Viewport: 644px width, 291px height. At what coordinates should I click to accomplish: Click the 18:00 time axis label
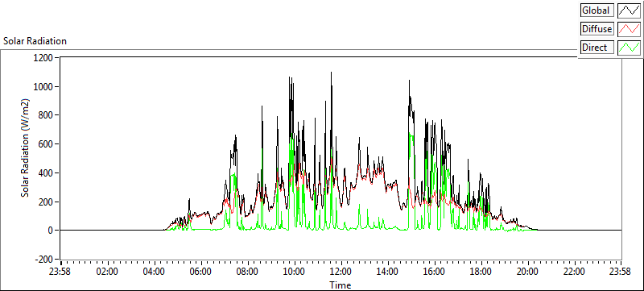pyautogui.click(x=481, y=272)
